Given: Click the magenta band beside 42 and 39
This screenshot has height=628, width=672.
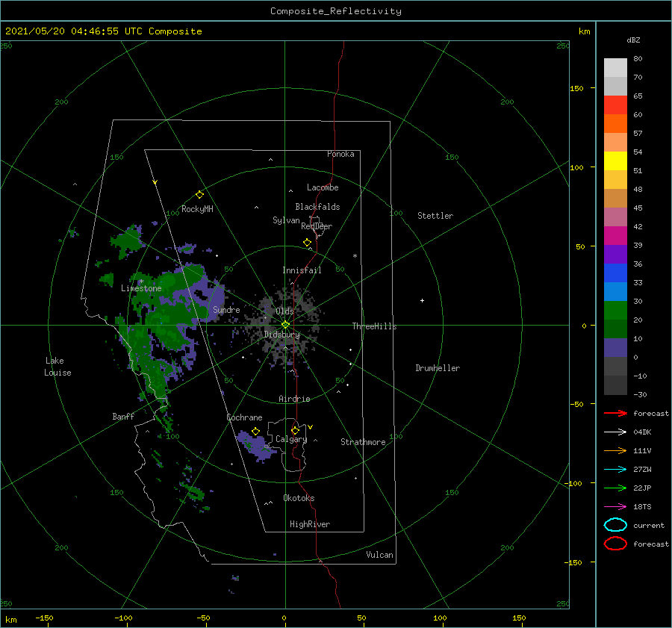Looking at the screenshot, I should click(615, 236).
